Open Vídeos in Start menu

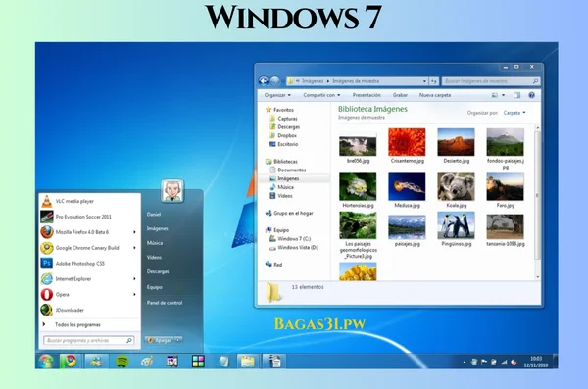tap(154, 258)
